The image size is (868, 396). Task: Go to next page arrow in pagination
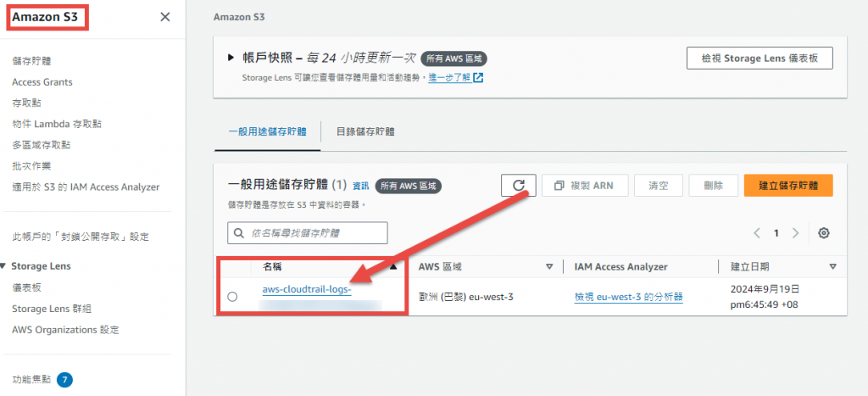(795, 233)
